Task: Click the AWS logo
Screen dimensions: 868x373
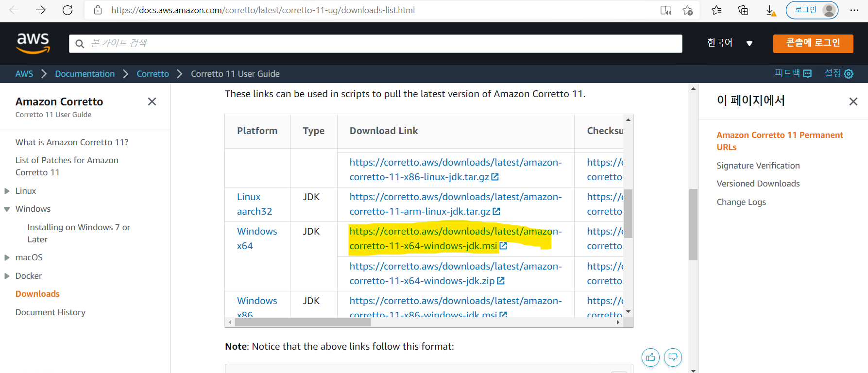Action: (33, 43)
